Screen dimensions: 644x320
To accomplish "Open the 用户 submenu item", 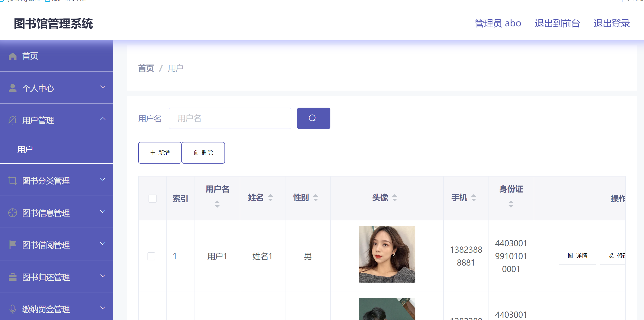I will pyautogui.click(x=25, y=149).
